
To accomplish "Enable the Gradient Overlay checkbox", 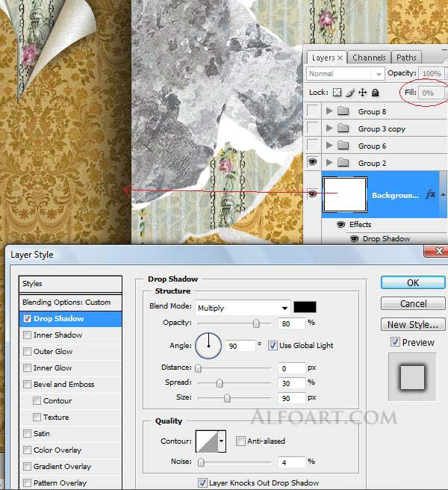I will pyautogui.click(x=27, y=466).
